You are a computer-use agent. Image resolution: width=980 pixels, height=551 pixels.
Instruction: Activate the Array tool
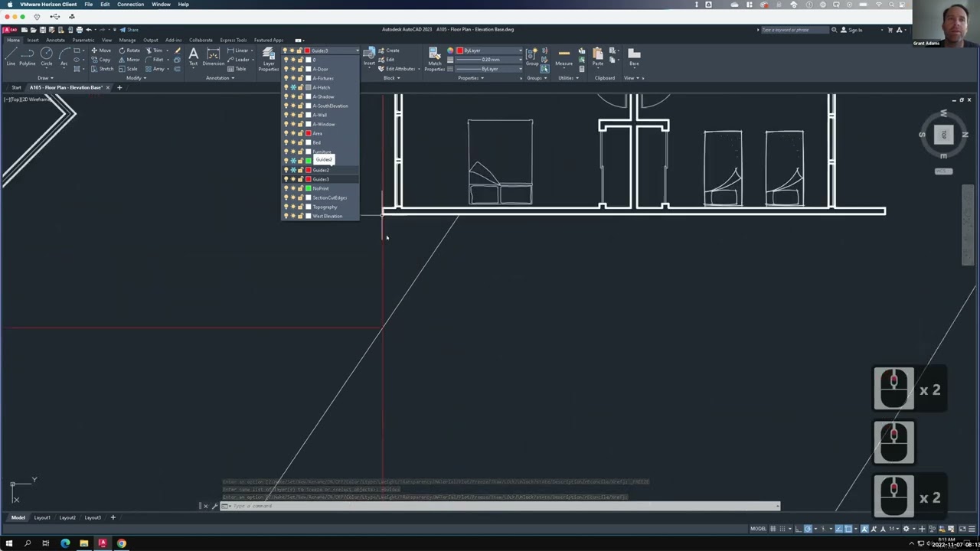click(x=155, y=69)
